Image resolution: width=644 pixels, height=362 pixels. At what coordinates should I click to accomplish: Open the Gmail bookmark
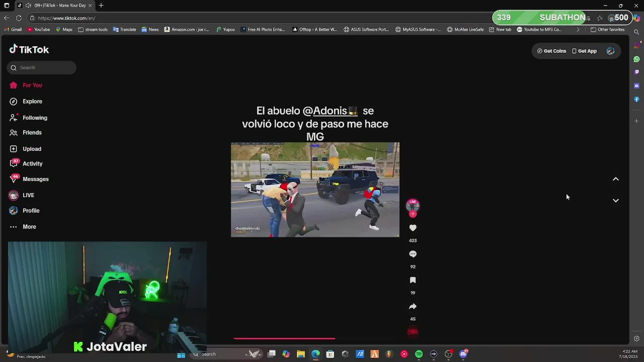(x=13, y=30)
